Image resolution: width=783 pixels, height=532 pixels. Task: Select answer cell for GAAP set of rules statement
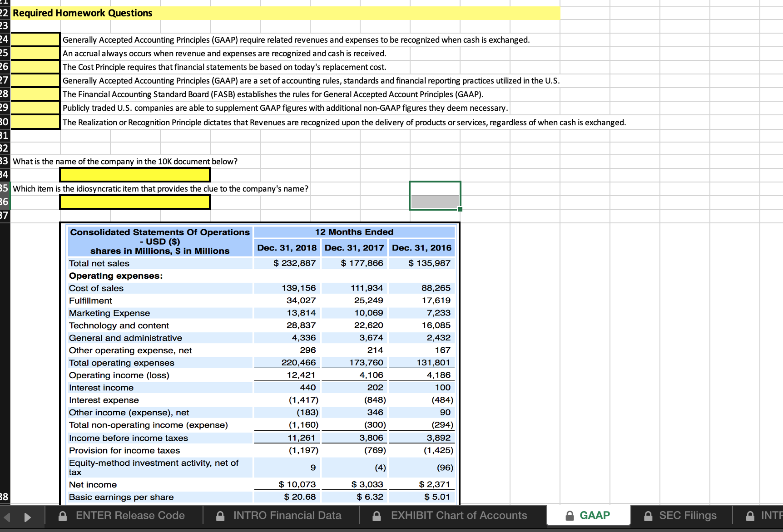click(35, 80)
